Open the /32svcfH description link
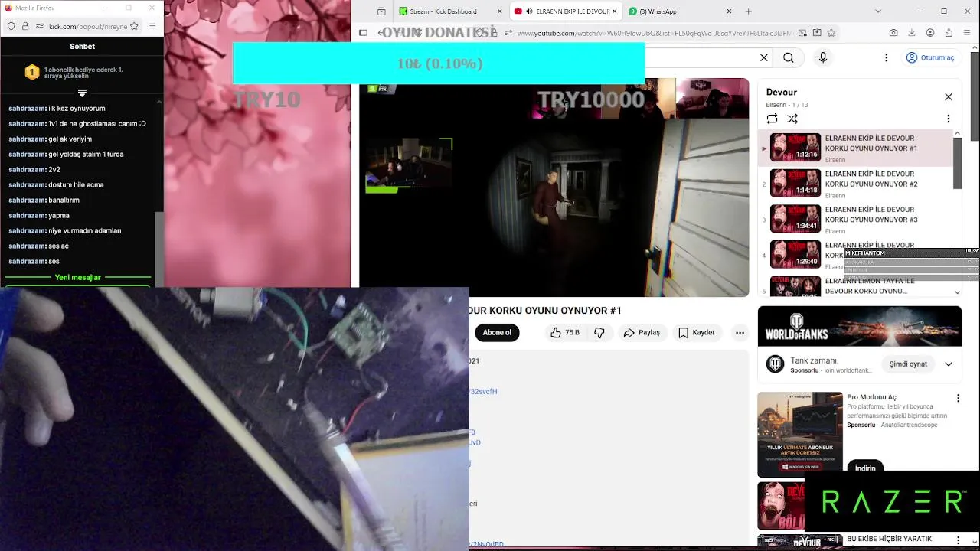Screen dimensions: 980x551 point(484,391)
